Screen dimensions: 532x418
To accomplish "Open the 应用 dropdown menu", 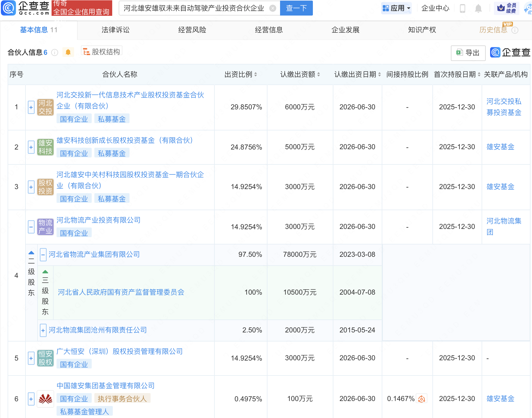I will tap(397, 8).
